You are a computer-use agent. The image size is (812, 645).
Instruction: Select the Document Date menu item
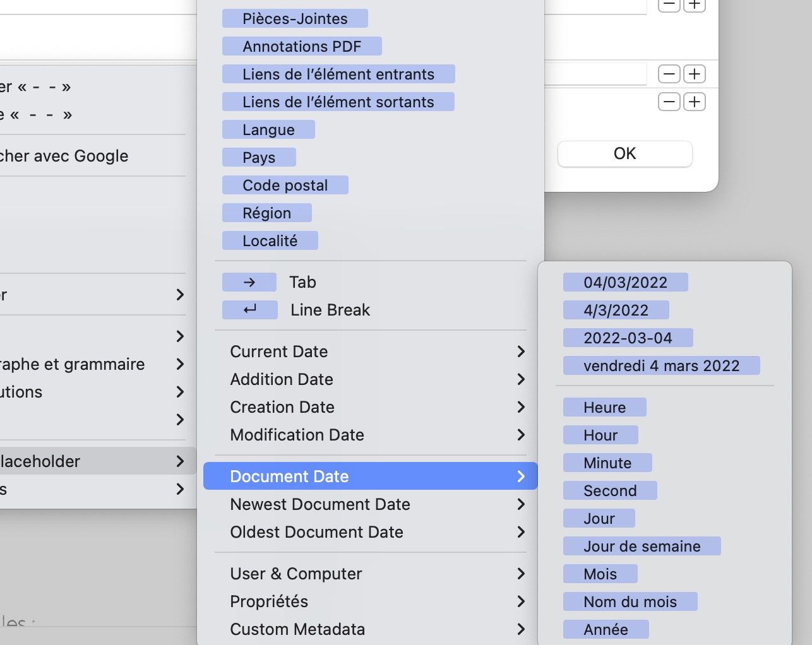(371, 476)
